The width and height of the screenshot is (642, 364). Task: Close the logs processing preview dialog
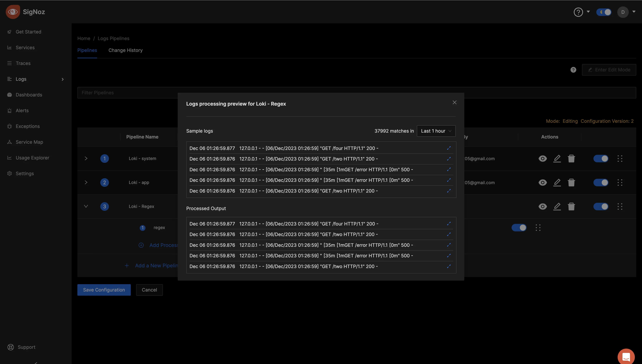[x=454, y=103]
